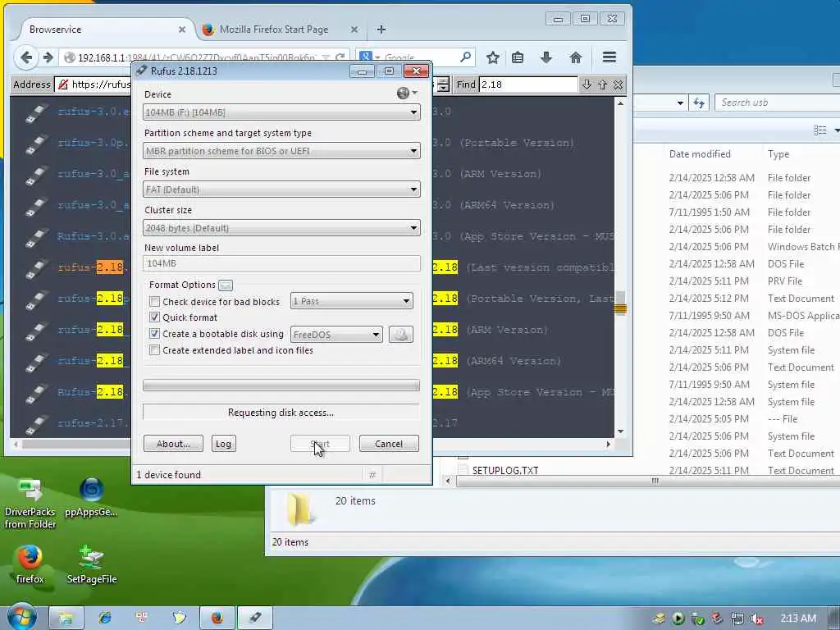This screenshot has width=840, height=630.
Task: Close the Find bar in Browservice
Action: [619, 84]
